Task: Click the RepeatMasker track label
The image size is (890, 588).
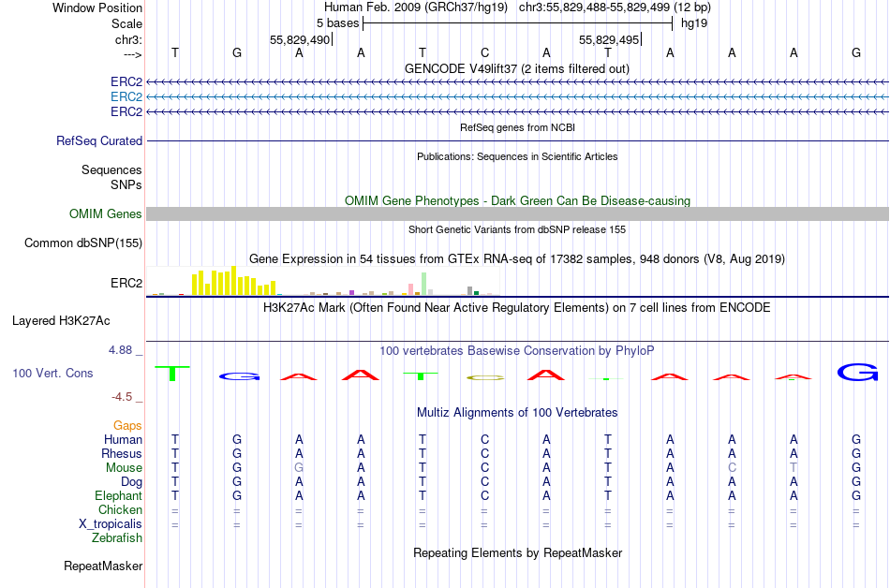Action: pos(103,566)
